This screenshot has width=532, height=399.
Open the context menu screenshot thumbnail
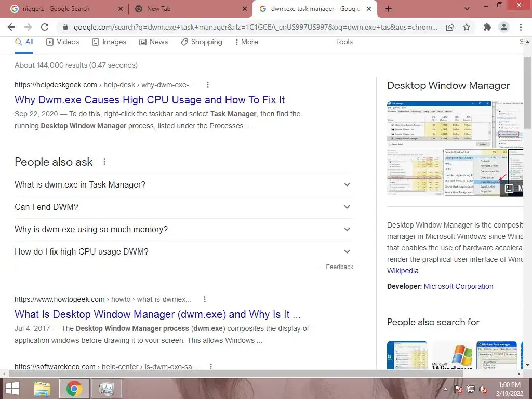pyautogui.click(x=476, y=172)
